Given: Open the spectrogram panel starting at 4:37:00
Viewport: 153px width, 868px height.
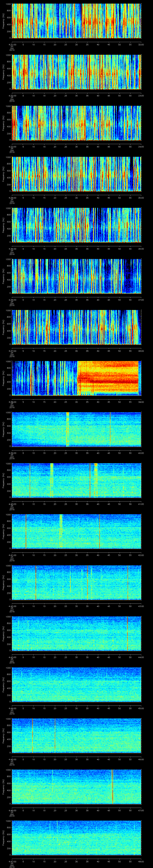Looking at the screenshot, I should point(77,327).
